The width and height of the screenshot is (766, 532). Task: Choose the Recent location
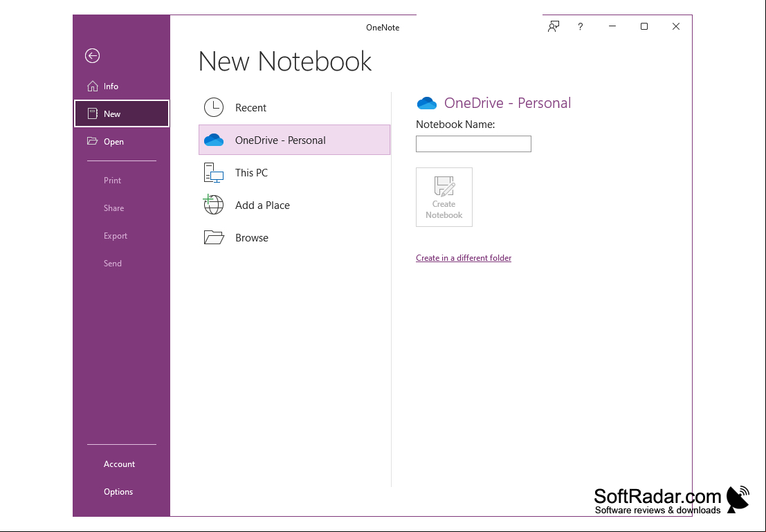[x=295, y=107]
